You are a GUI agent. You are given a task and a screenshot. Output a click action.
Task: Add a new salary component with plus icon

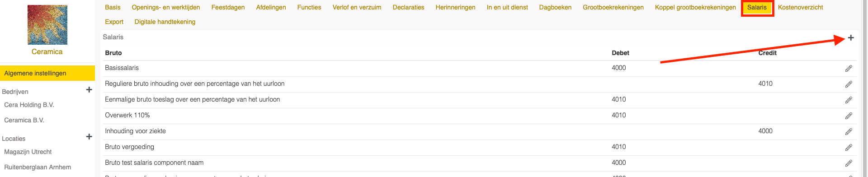(x=851, y=37)
